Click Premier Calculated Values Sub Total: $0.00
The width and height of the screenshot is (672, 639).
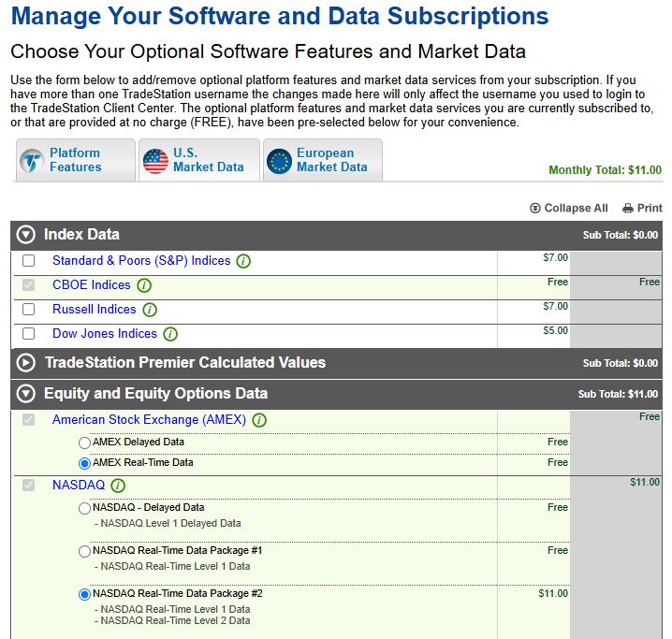point(621,363)
